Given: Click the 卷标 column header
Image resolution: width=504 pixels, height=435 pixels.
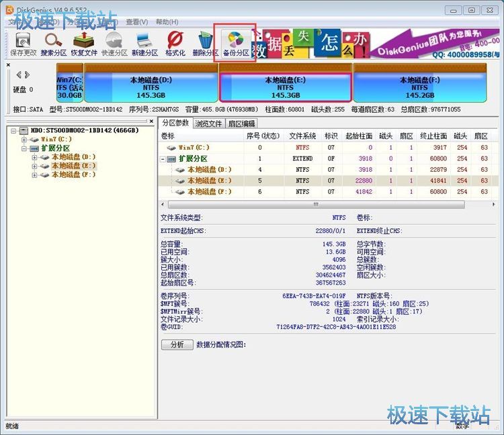Looking at the screenshot, I should [x=201, y=136].
